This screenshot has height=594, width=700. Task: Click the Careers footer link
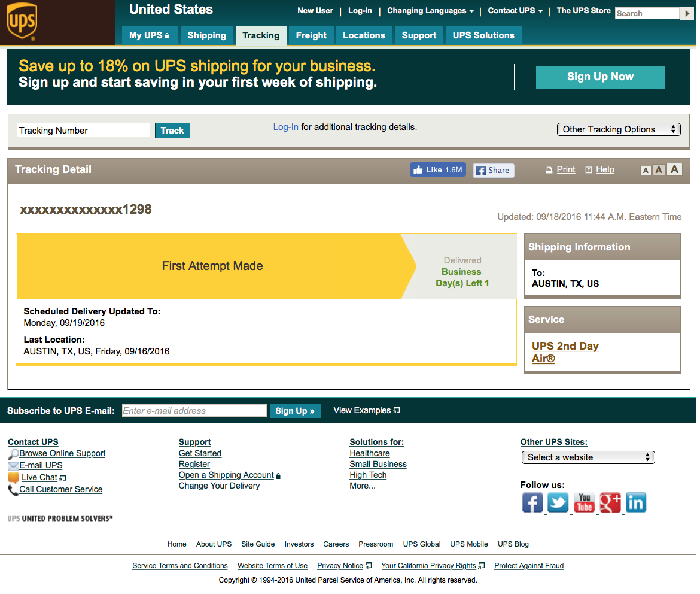click(x=336, y=544)
